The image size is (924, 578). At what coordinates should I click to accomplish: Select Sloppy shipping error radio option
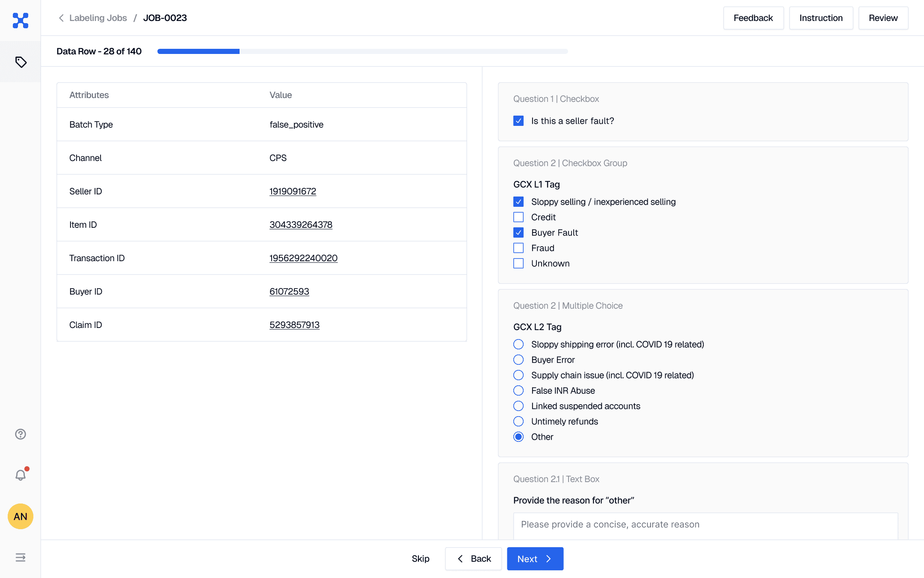coord(518,344)
